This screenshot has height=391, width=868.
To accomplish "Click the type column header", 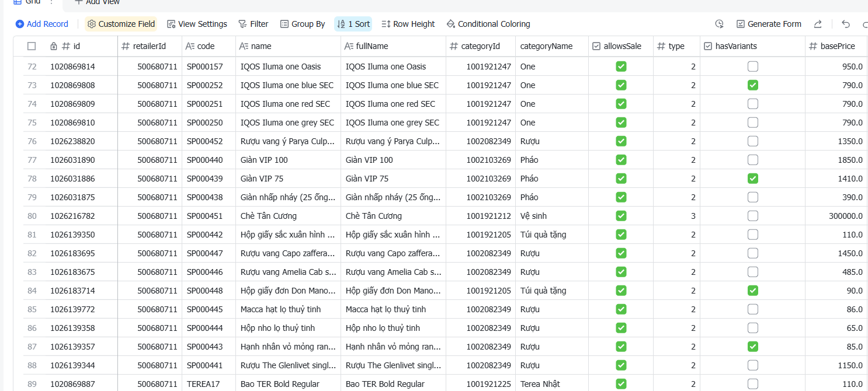I will [676, 46].
